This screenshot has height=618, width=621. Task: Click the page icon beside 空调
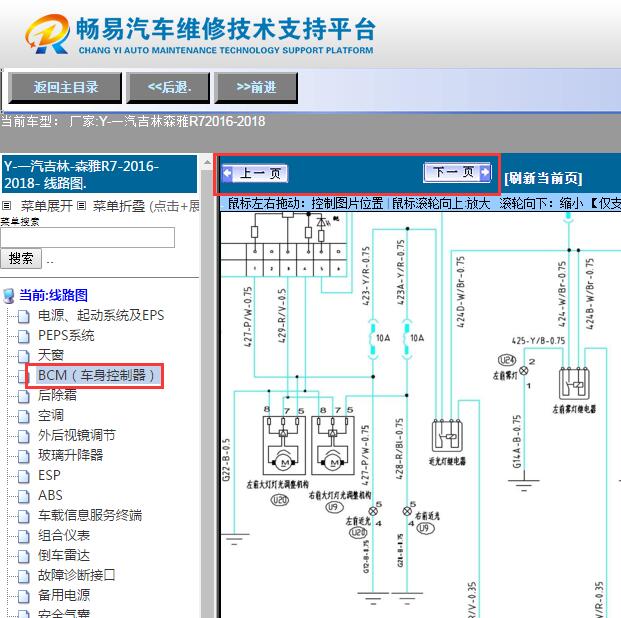pos(24,416)
